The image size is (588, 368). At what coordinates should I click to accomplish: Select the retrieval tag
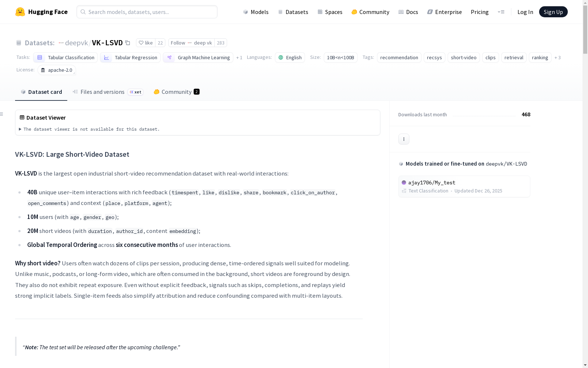tap(514, 57)
